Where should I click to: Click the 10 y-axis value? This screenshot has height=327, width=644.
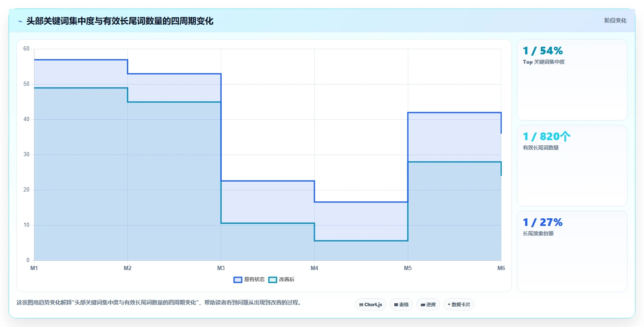tap(26, 225)
